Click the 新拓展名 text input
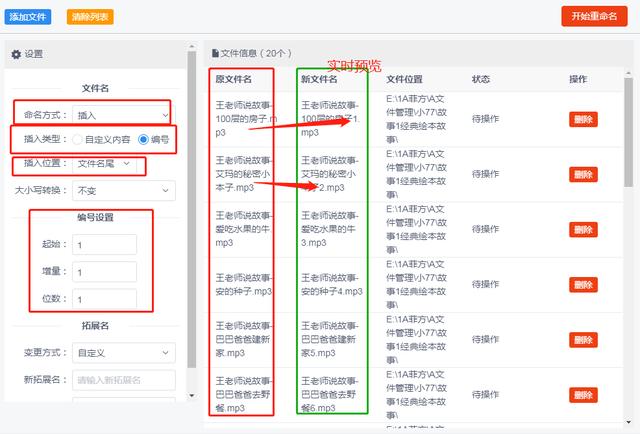The height and width of the screenshot is (434, 640). pyautogui.click(x=123, y=380)
